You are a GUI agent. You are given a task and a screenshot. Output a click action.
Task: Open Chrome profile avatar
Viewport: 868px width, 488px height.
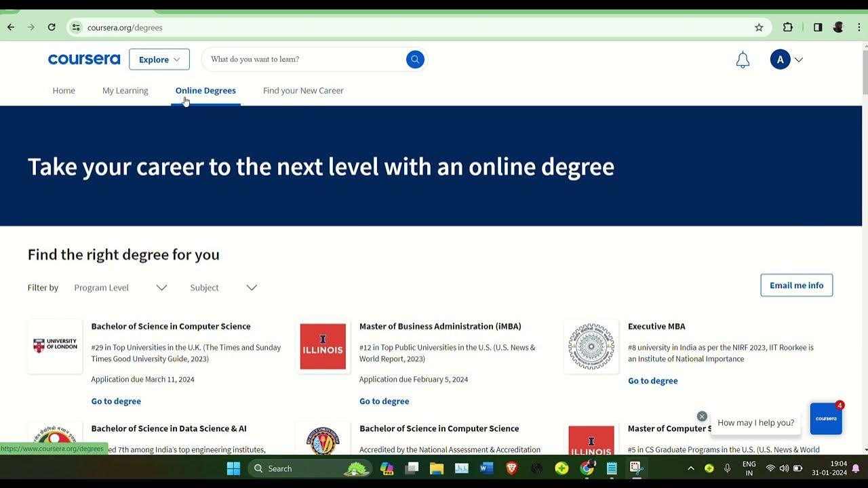point(839,28)
